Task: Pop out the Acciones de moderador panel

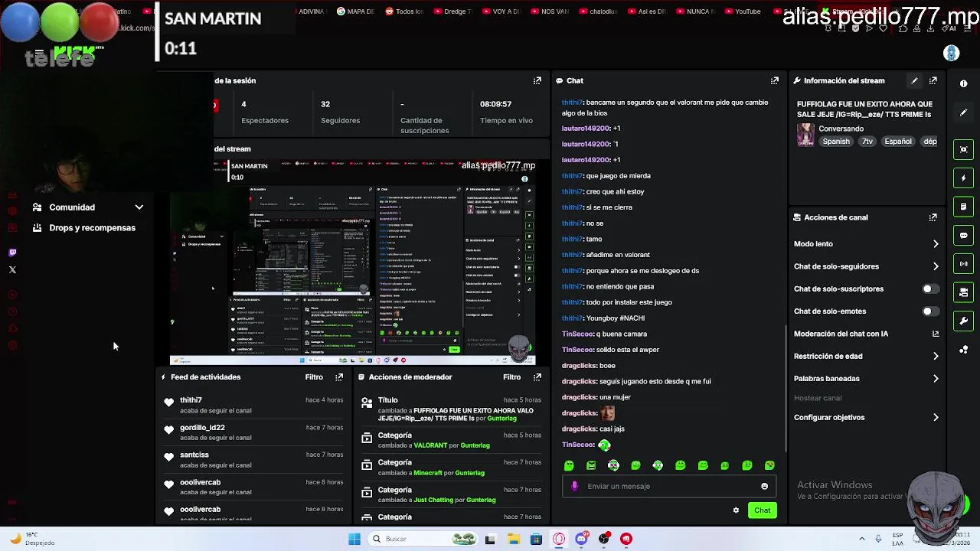Action: click(537, 377)
